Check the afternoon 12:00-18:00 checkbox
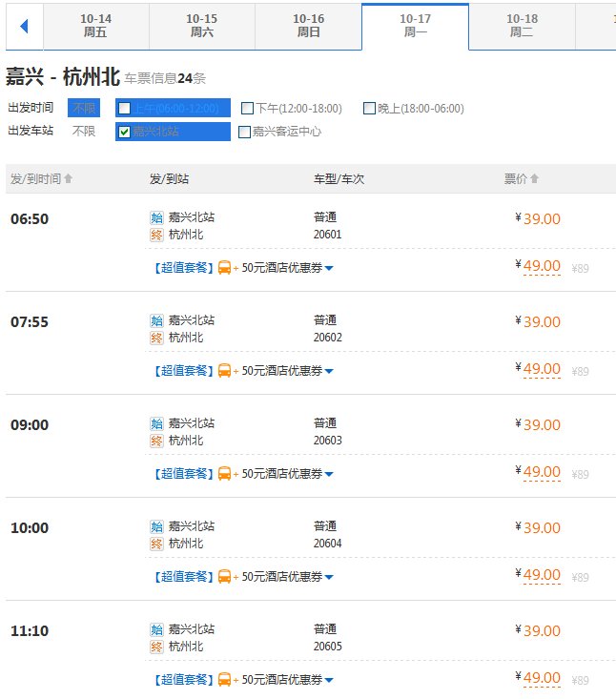This screenshot has height=699, width=616. tap(247, 109)
